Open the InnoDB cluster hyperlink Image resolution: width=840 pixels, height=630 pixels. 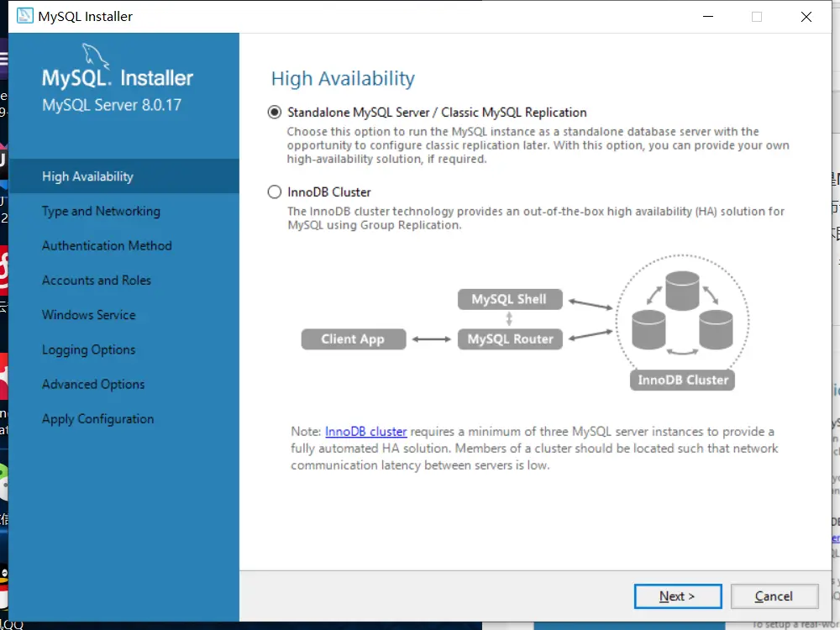click(x=366, y=432)
